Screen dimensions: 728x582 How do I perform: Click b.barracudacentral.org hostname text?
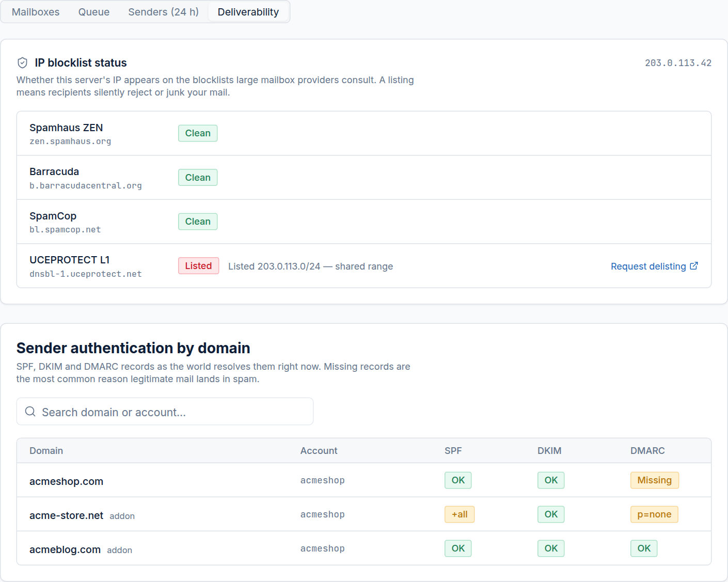86,186
